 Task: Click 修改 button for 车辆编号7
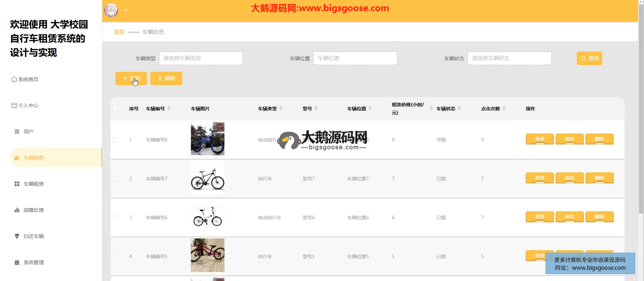(x=570, y=178)
